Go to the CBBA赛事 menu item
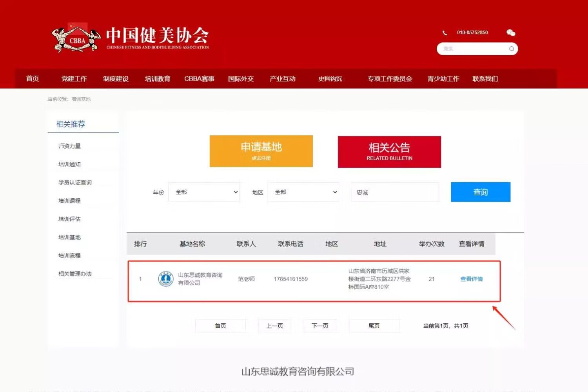Image resolution: width=588 pixels, height=392 pixels. 199,79
